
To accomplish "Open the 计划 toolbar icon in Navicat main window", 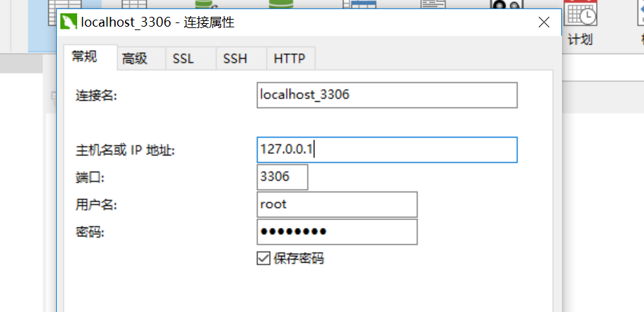I will point(580,22).
